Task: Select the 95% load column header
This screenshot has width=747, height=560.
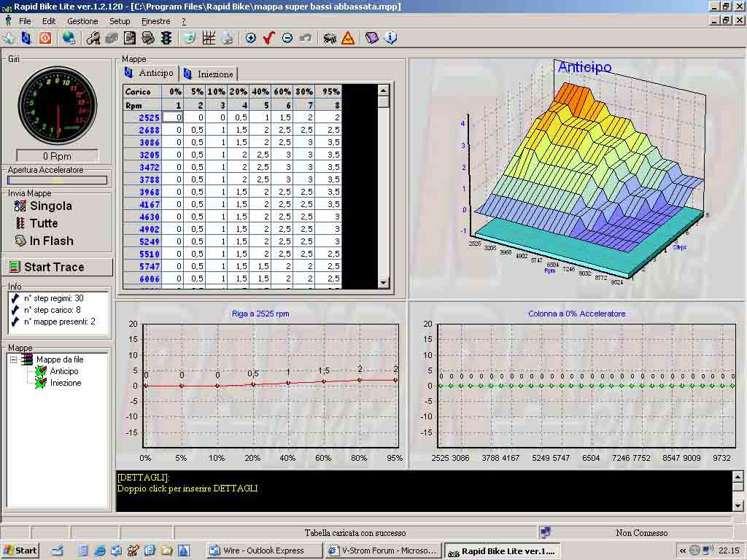Action: pos(330,91)
